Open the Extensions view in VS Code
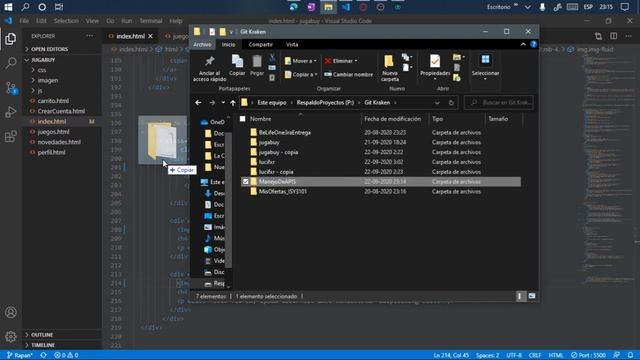The image size is (640, 360). [x=11, y=136]
